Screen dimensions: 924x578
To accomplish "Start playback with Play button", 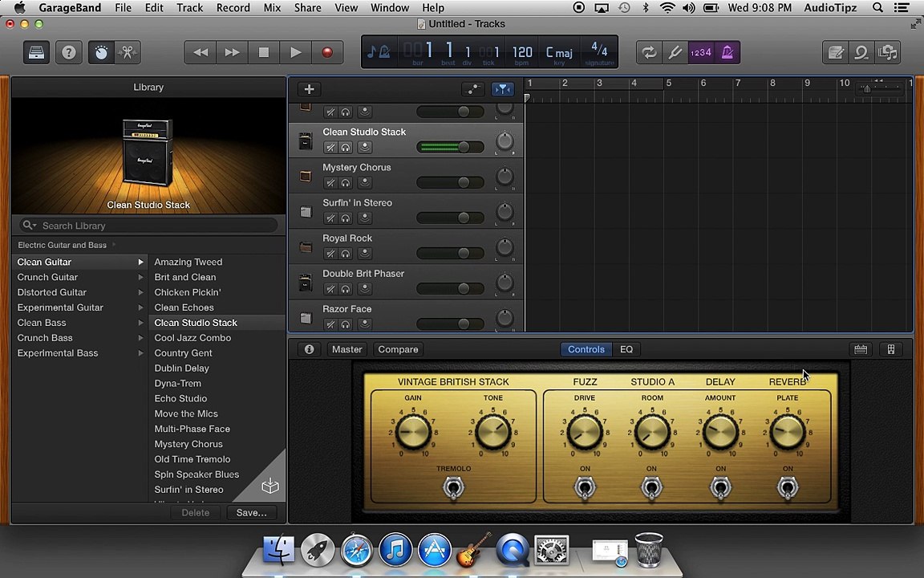I will (x=296, y=52).
